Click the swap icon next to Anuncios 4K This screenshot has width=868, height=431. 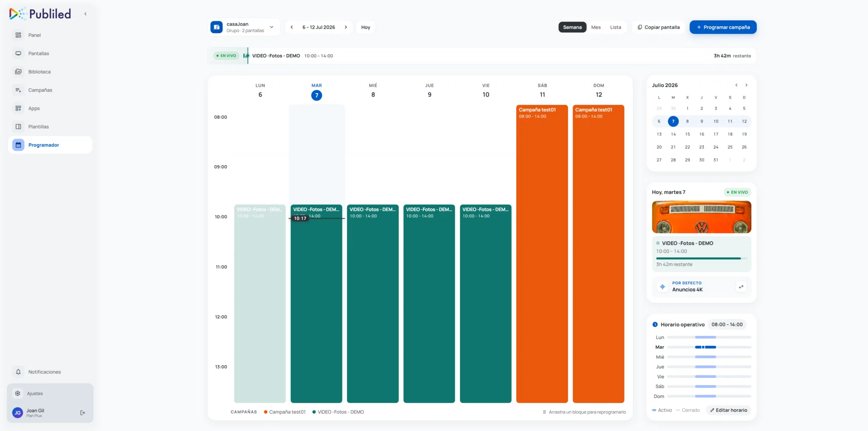click(x=741, y=287)
